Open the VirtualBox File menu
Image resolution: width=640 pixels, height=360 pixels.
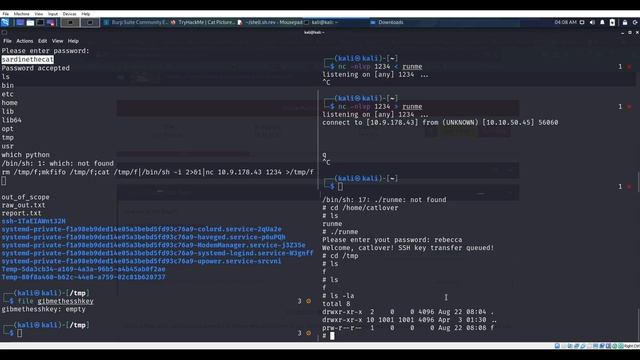[6, 14]
